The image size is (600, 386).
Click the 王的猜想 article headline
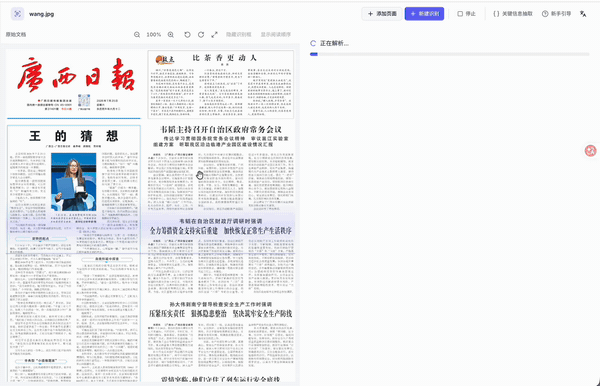point(73,136)
